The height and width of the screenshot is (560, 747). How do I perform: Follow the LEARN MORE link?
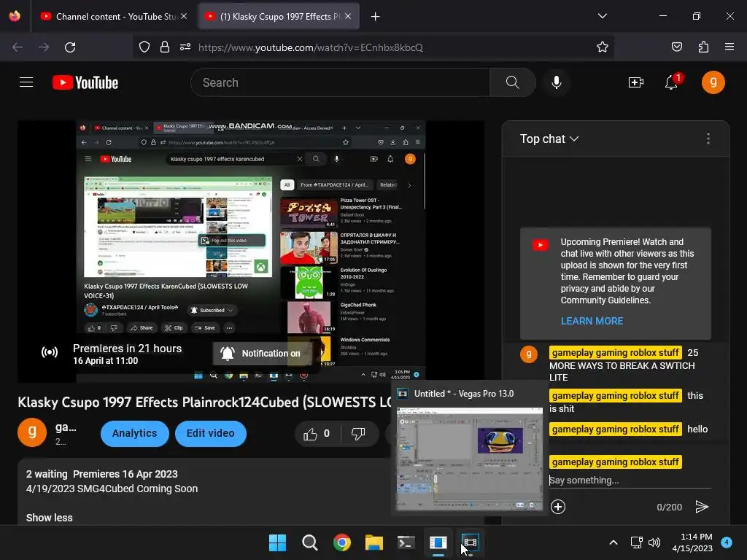(x=592, y=321)
